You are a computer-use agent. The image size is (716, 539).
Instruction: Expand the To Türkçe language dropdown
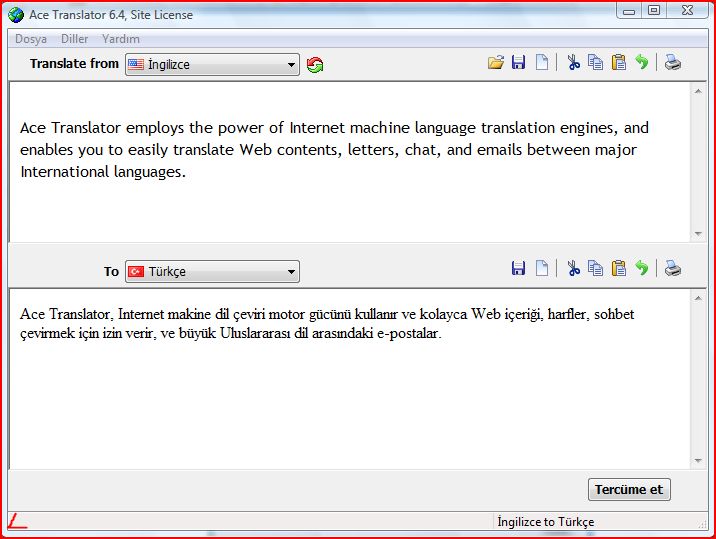point(212,272)
